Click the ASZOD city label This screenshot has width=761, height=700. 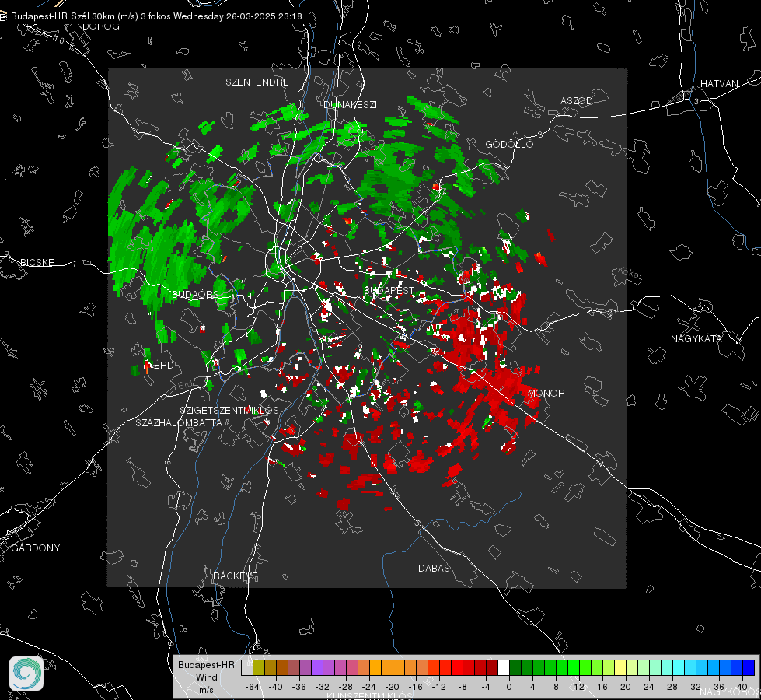tap(577, 100)
